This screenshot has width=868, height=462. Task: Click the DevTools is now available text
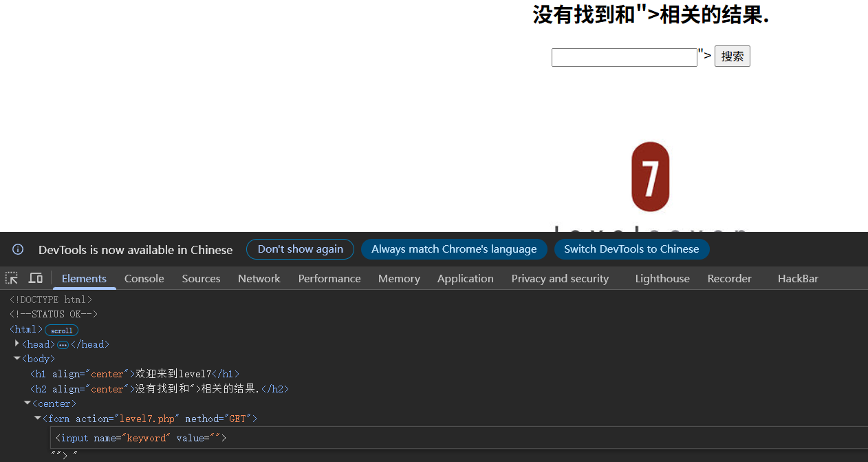coord(135,250)
